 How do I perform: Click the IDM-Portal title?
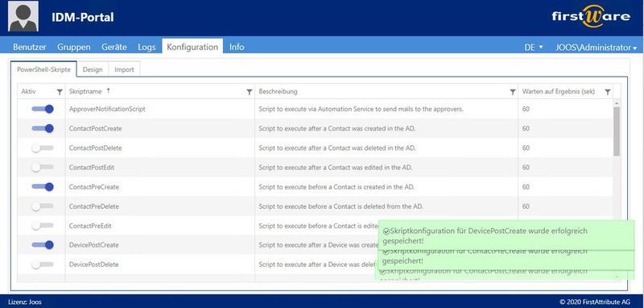pos(83,17)
